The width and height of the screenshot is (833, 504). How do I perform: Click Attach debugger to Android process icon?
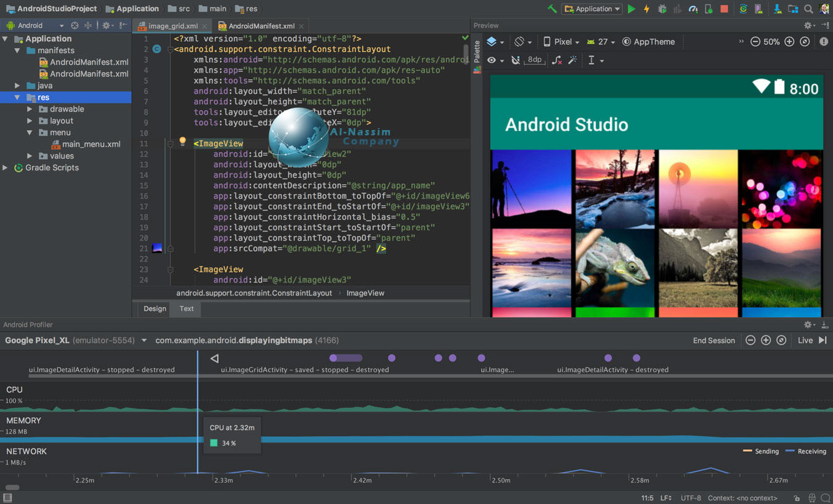[x=709, y=9]
